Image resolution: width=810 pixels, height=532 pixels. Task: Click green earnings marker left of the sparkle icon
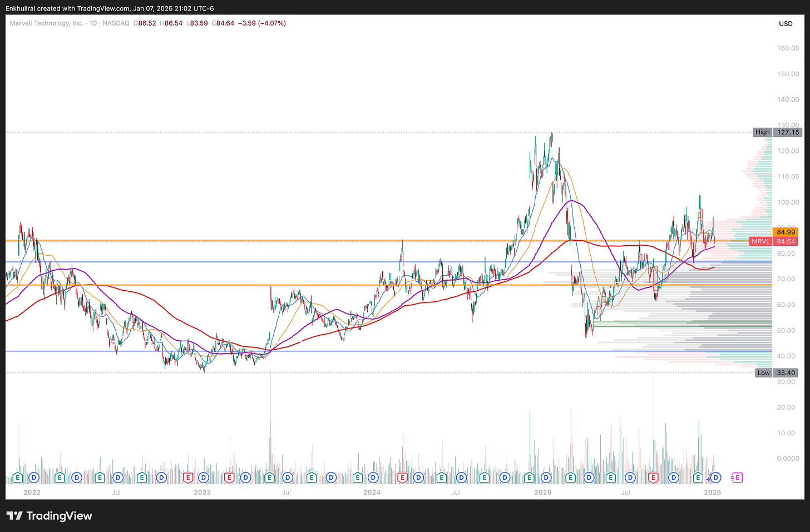point(698,478)
